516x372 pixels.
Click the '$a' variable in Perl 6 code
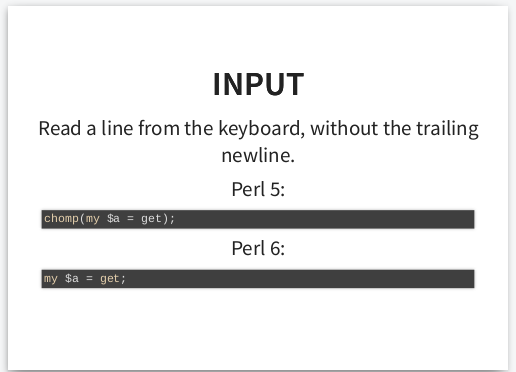[x=72, y=278]
